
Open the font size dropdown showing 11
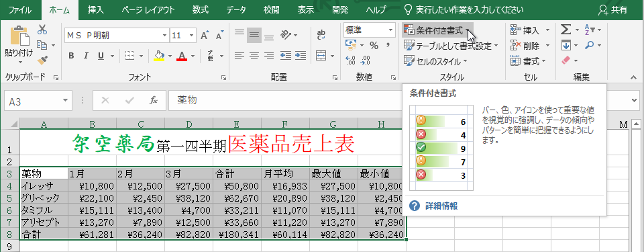pyautogui.click(x=191, y=36)
